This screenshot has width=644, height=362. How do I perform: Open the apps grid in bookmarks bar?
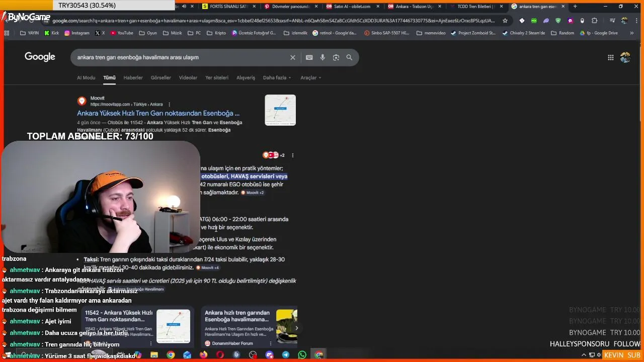7,33
